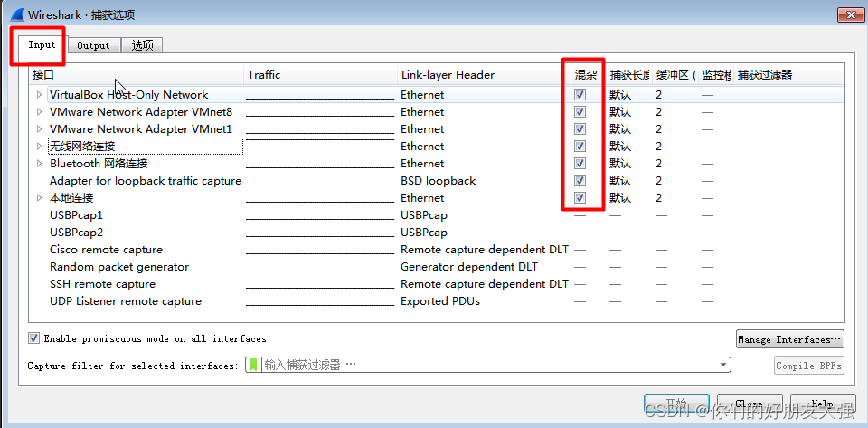The width and height of the screenshot is (868, 428).
Task: Select Random packet generator interface
Action: coord(436,266)
